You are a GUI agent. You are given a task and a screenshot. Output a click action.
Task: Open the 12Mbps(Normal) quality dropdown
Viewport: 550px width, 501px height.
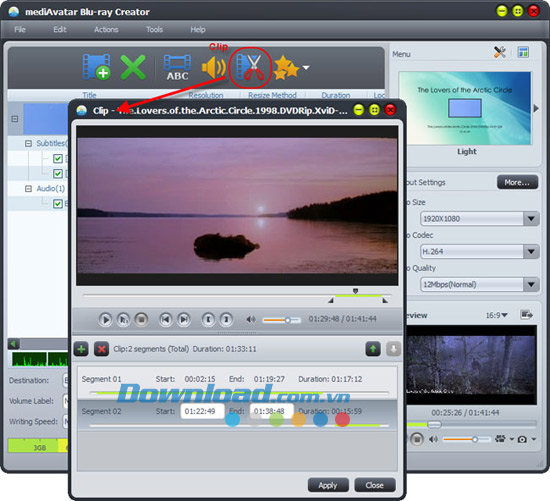[531, 285]
